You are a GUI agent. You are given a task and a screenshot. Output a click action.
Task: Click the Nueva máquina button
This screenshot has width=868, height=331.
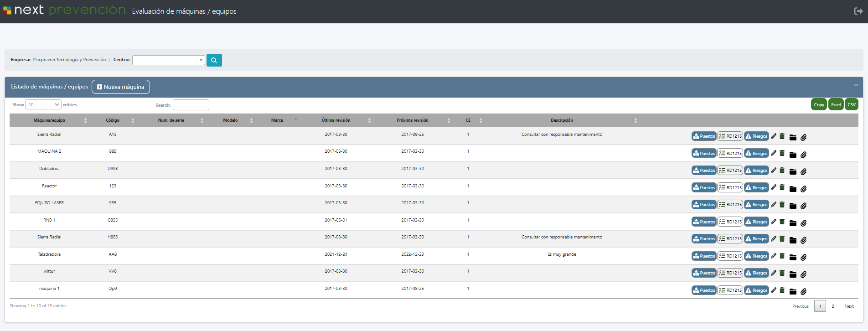click(x=121, y=87)
